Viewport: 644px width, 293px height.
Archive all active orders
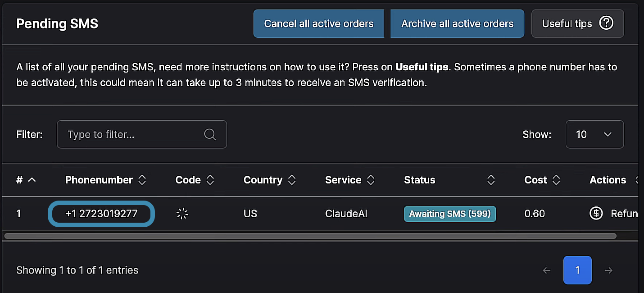point(457,23)
